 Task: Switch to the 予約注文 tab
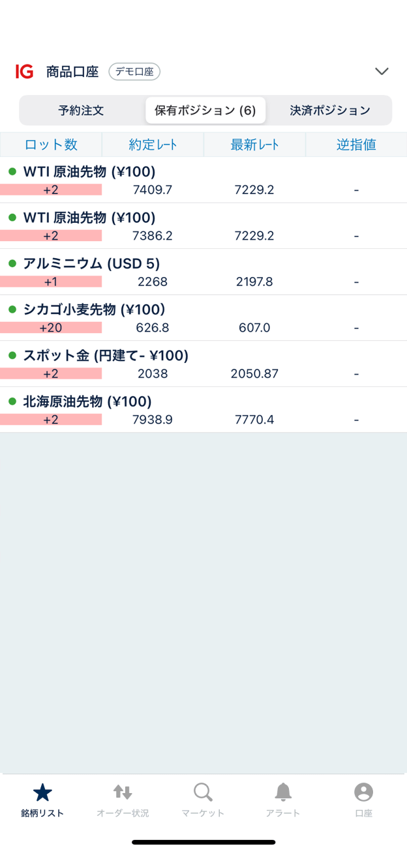(x=81, y=110)
